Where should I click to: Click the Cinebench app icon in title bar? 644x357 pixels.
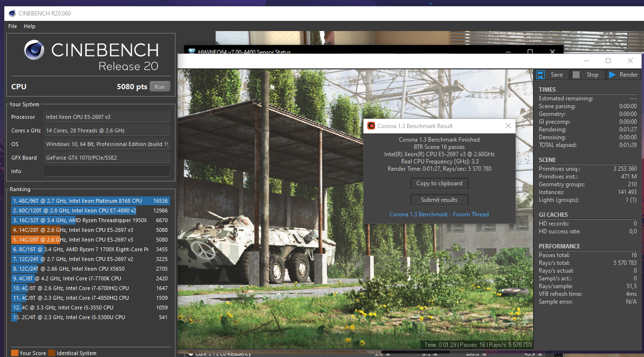[12, 13]
